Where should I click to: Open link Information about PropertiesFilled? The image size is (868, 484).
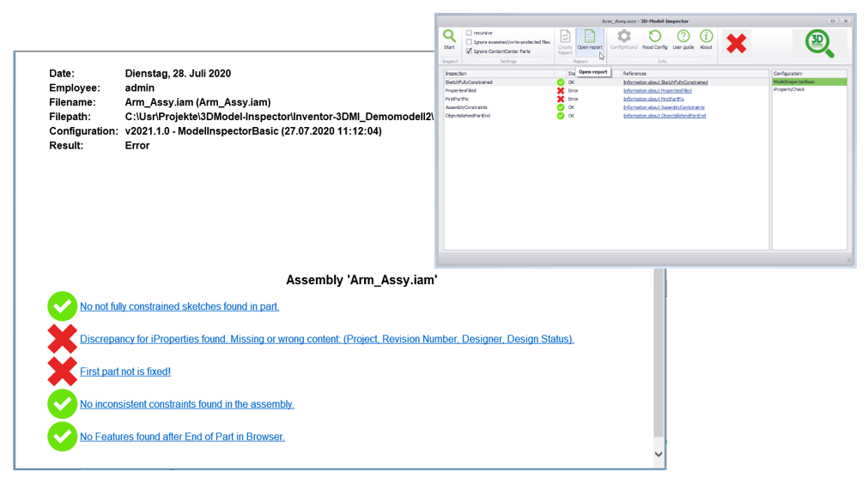pos(657,91)
